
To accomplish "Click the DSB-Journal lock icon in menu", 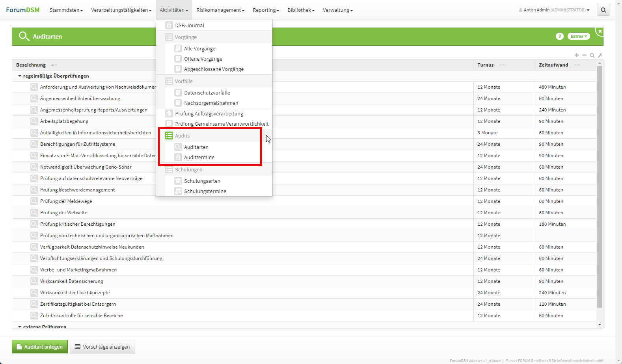I will click(x=169, y=25).
